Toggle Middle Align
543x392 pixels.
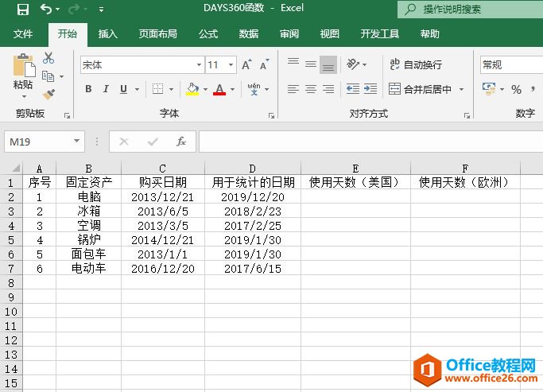click(x=311, y=64)
